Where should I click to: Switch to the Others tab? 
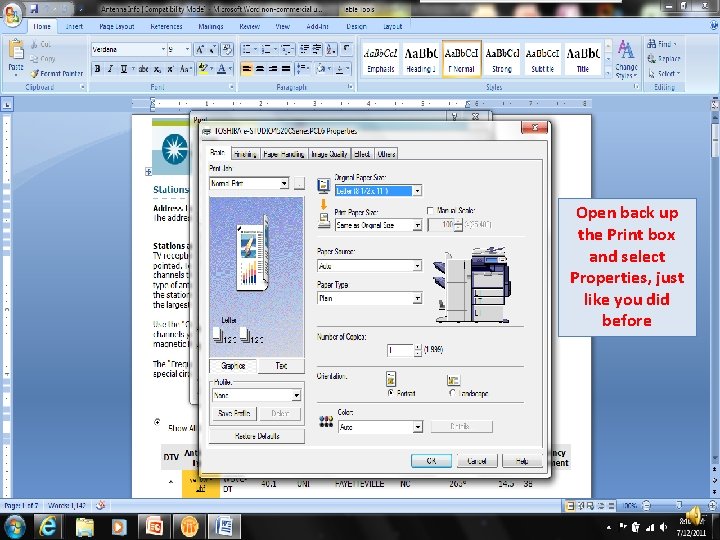(x=386, y=154)
